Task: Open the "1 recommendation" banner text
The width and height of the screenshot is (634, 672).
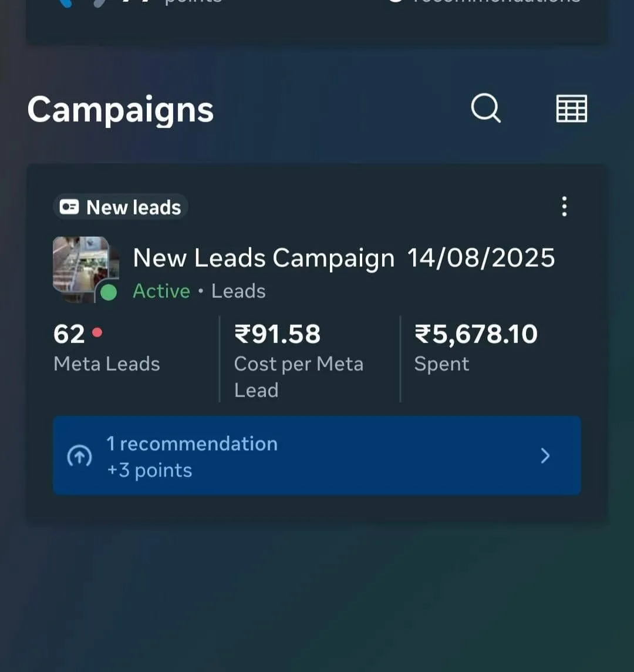Action: tap(192, 443)
